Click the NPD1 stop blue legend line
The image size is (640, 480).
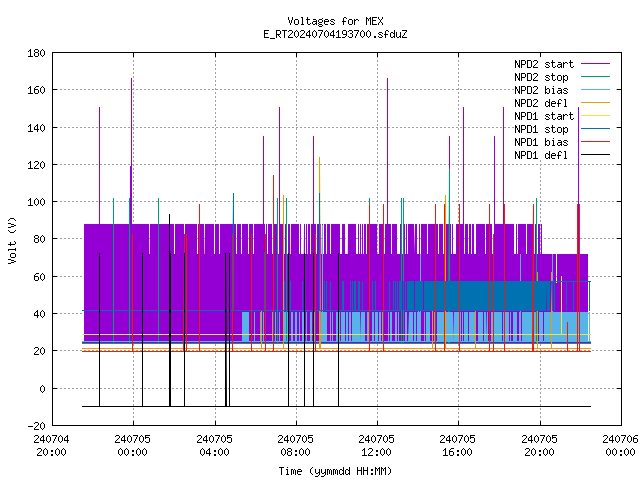(595, 129)
